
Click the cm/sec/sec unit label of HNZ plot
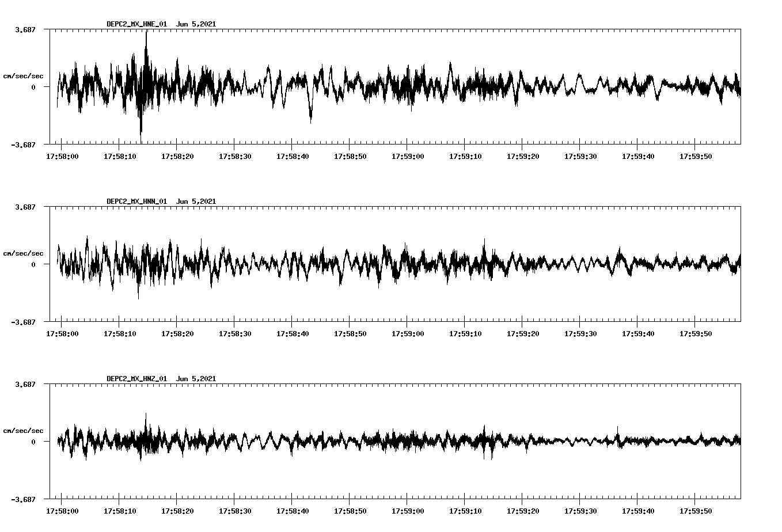pyautogui.click(x=23, y=431)
